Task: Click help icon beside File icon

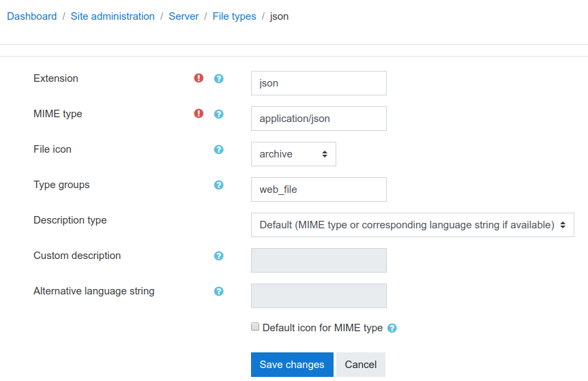Action: [x=219, y=149]
